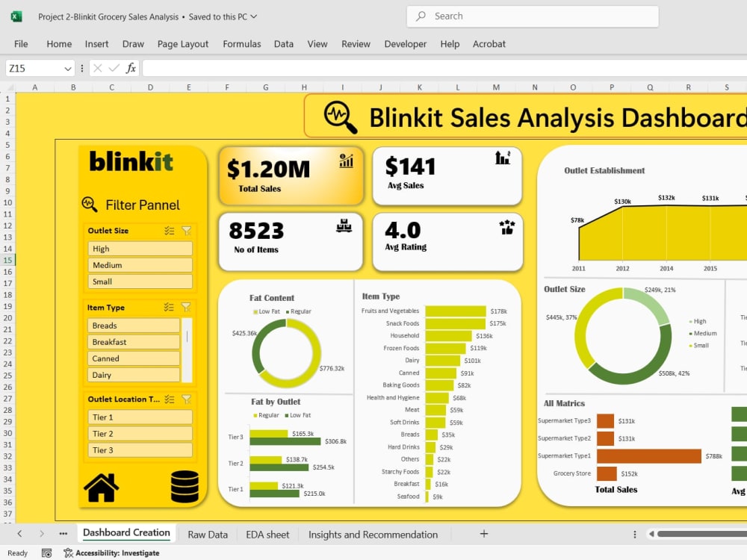Select Canned in Item Type slicer
This screenshot has width=747, height=560.
tap(134, 358)
